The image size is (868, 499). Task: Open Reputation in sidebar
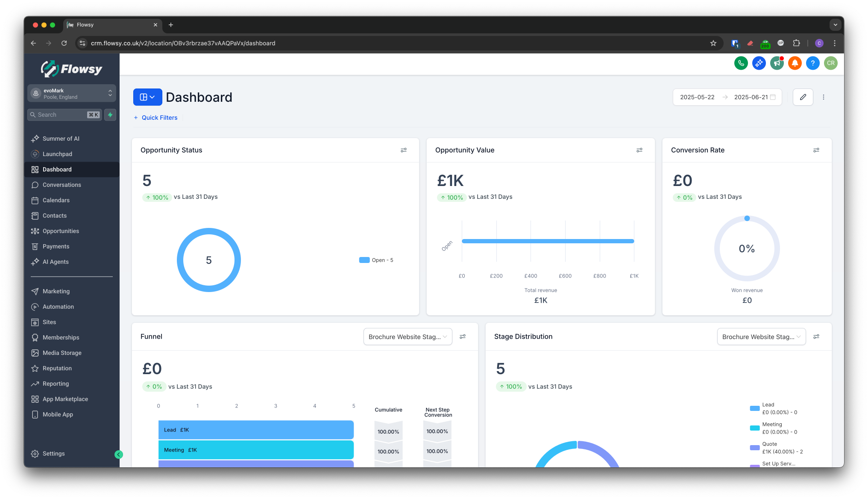[x=72, y=368]
